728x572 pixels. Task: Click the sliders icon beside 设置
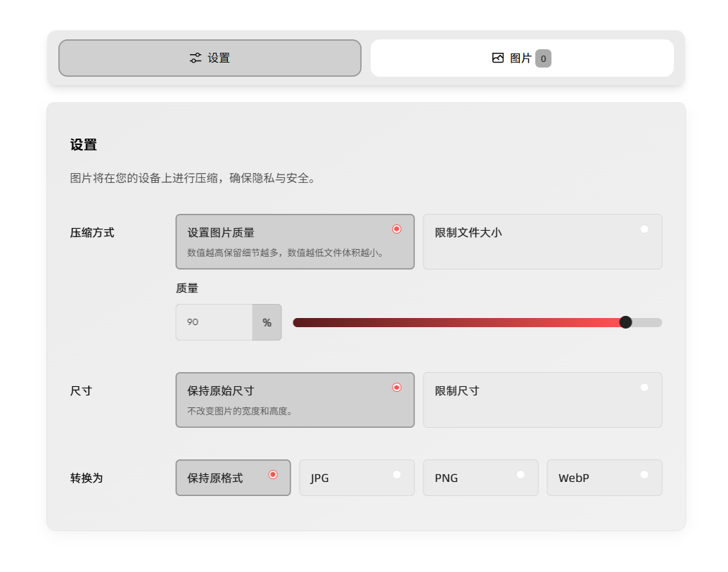pyautogui.click(x=196, y=58)
